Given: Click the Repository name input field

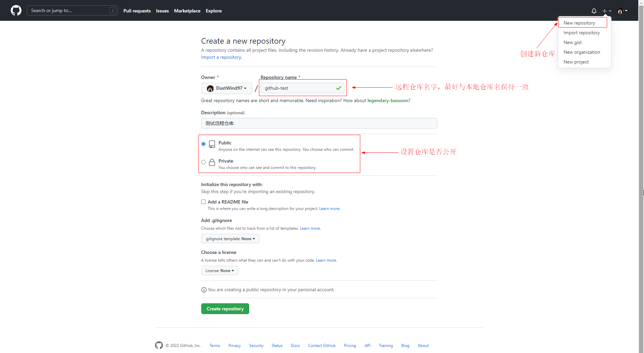Looking at the screenshot, I should click(299, 88).
